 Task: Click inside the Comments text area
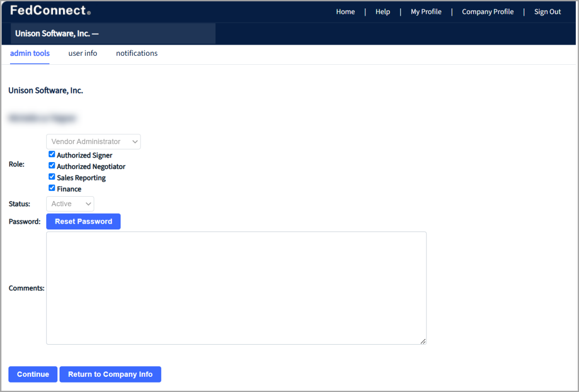[236, 288]
